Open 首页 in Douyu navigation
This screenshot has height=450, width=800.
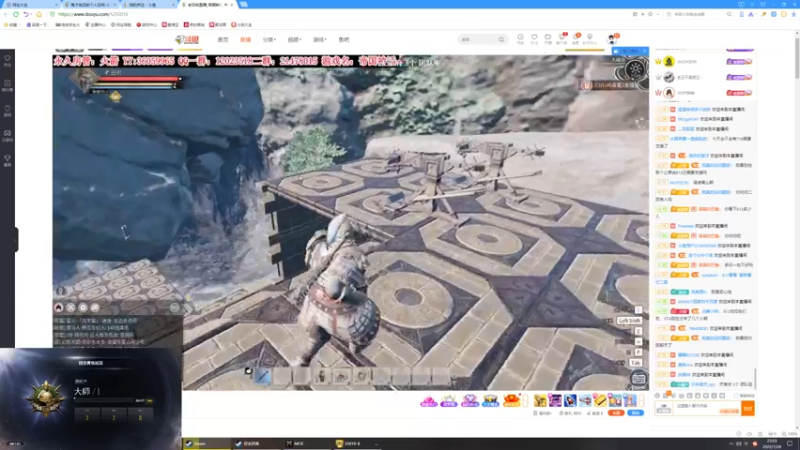pos(223,39)
